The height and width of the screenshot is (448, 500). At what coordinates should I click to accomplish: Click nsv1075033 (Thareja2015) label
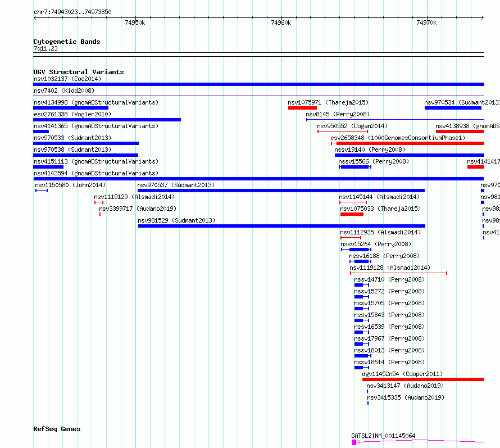[380, 209]
